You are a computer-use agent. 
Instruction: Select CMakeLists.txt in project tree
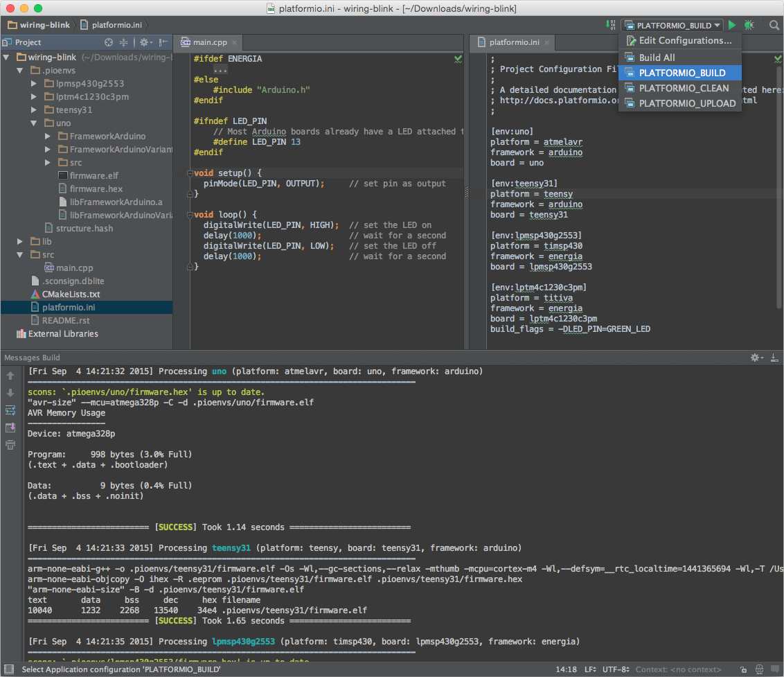pyautogui.click(x=71, y=294)
